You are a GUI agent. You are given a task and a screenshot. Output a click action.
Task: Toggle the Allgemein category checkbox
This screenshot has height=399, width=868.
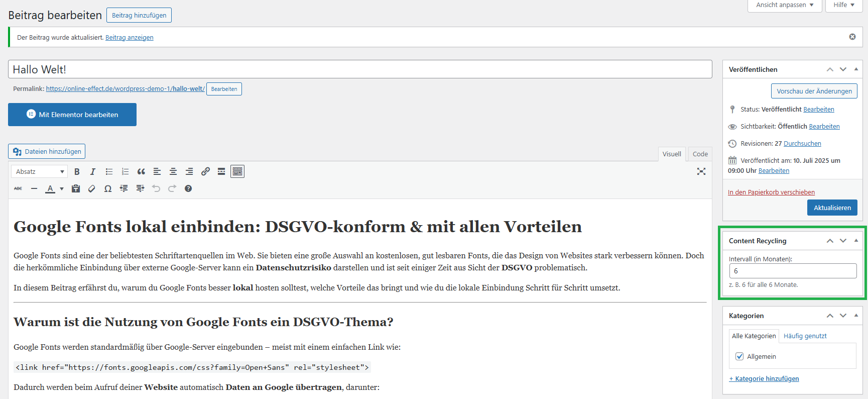[739, 356]
